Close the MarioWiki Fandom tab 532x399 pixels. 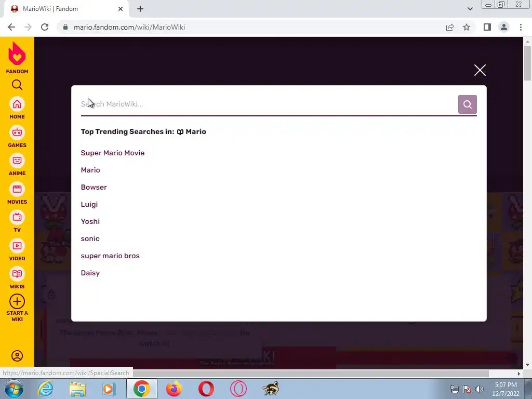121,9
